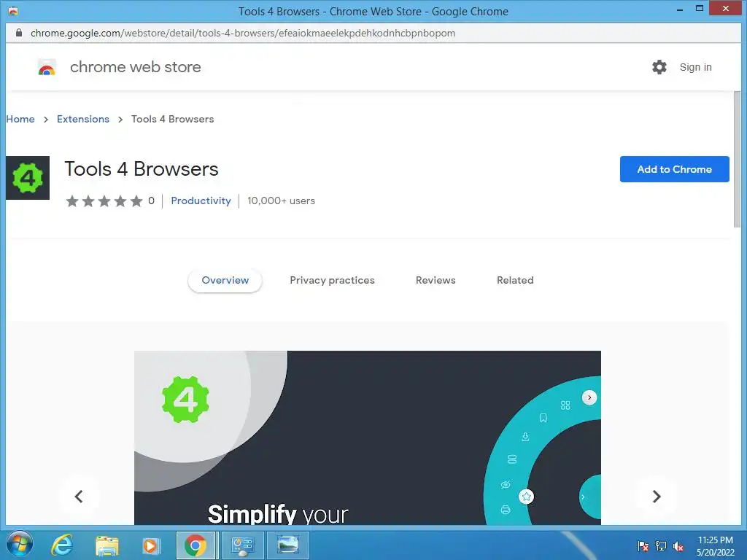The width and height of the screenshot is (747, 560).
Task: Click the rating count '0'
Action: pos(151,201)
